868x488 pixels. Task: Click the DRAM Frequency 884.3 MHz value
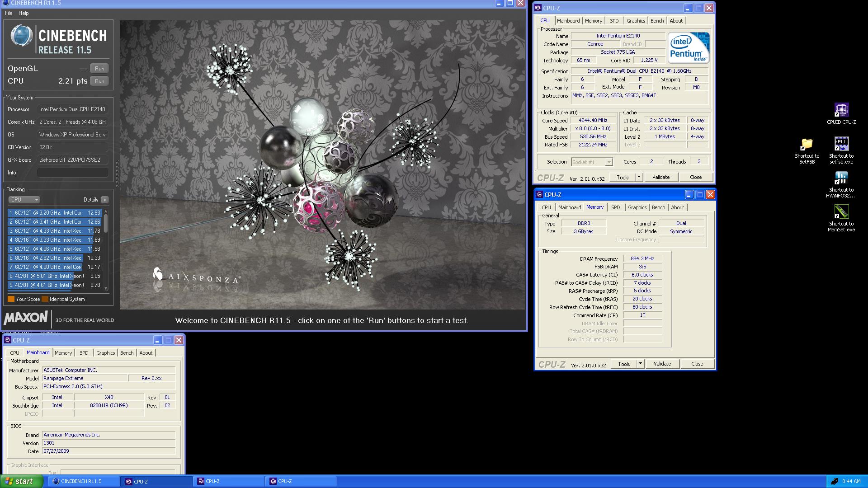(642, 259)
